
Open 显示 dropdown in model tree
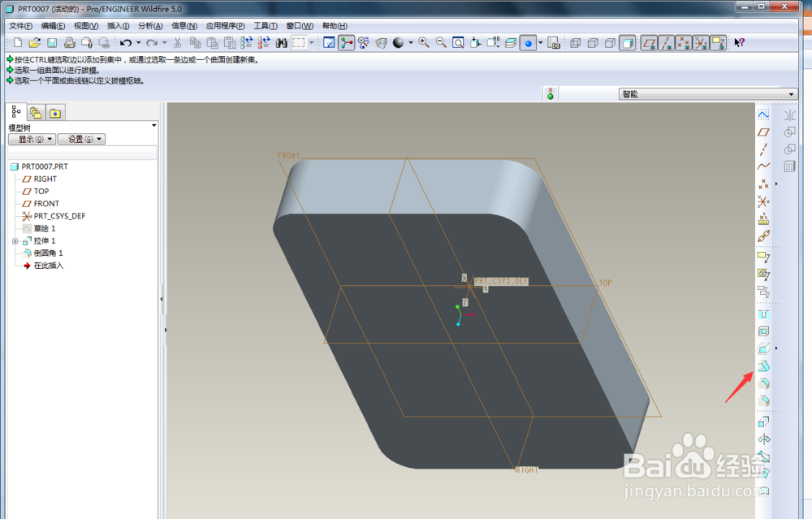pos(32,139)
